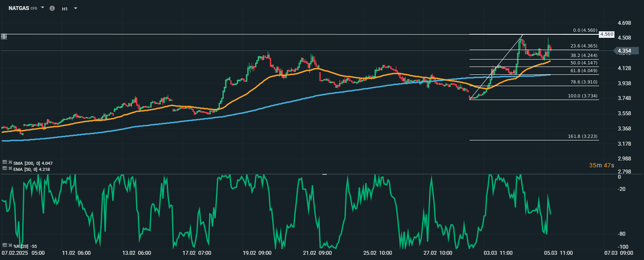This screenshot has width=644, height=260.
Task: Click the 3.178 price axis label
Action: click(624, 143)
